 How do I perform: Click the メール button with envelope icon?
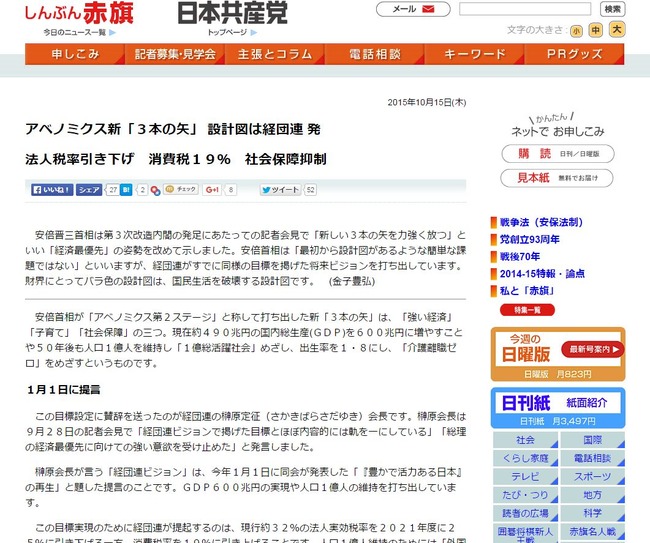pyautogui.click(x=413, y=9)
